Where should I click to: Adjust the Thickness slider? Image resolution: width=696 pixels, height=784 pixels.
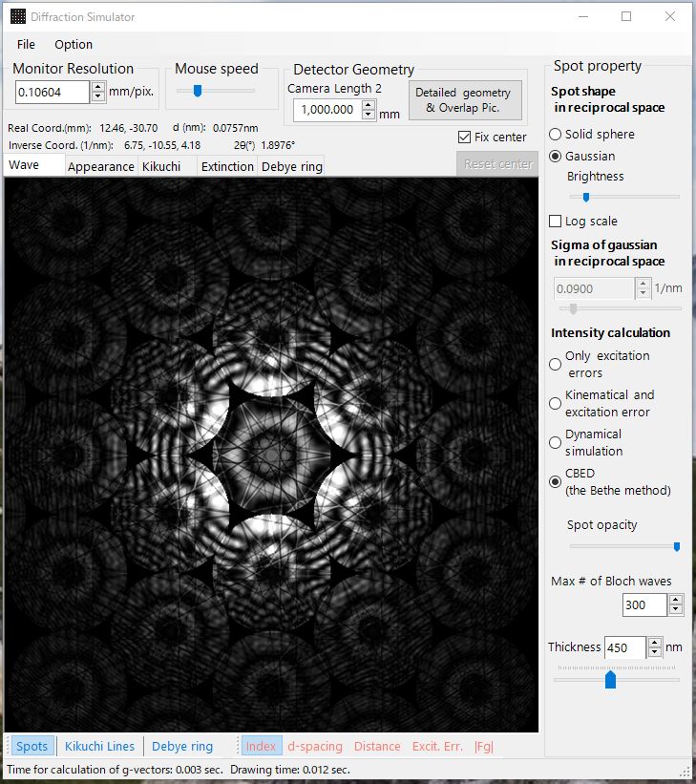click(x=610, y=680)
